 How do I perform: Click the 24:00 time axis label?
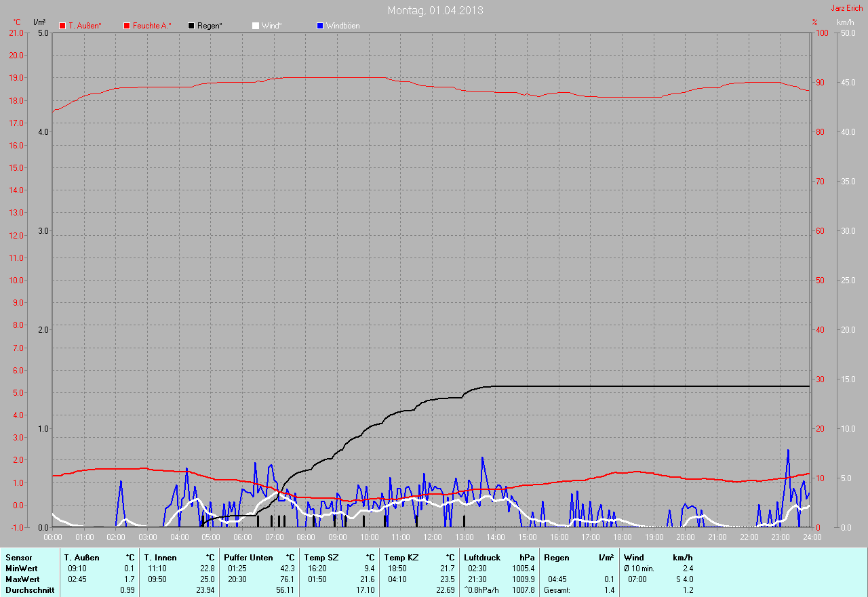coord(812,537)
